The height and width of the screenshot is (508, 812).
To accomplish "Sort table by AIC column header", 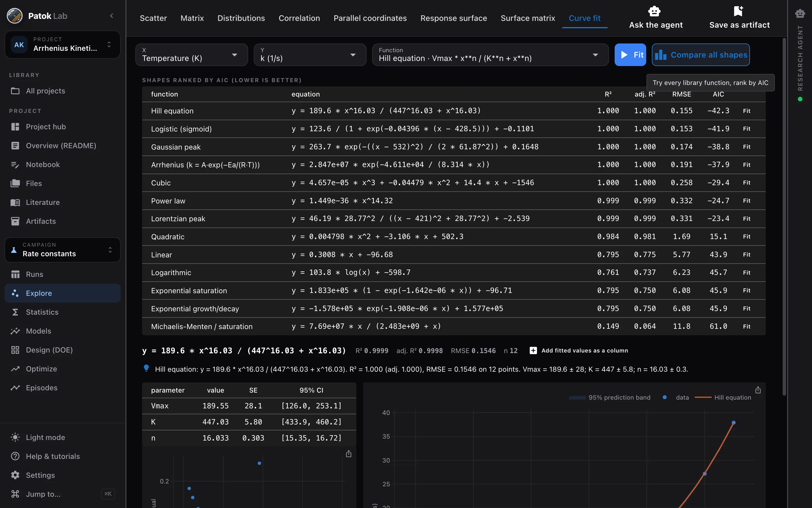I will 718,94.
